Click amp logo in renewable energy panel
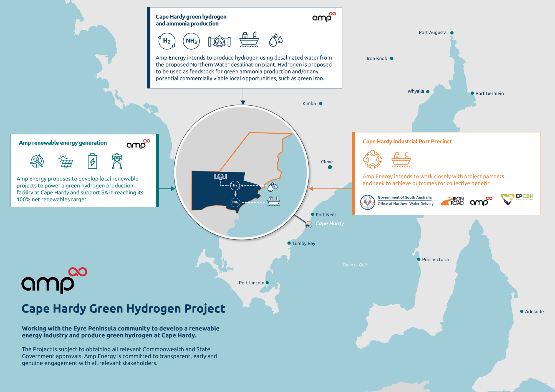Image resolution: width=555 pixels, height=392 pixels. (x=138, y=144)
